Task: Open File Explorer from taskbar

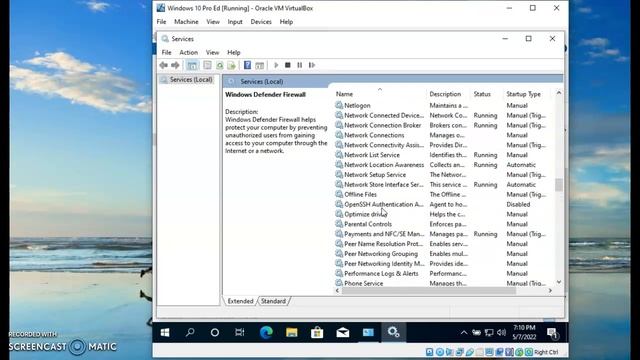Action: 291,333
